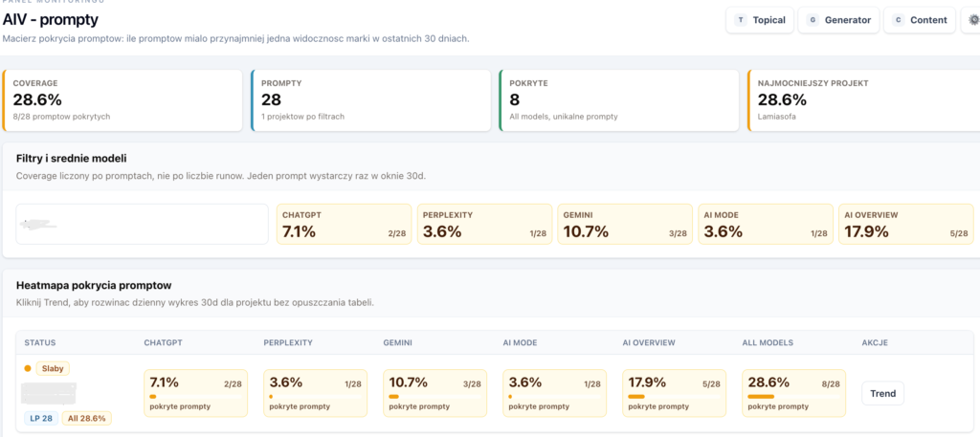Click All Models heatmap cell 8/28
This screenshot has width=980, height=437.
794,393
